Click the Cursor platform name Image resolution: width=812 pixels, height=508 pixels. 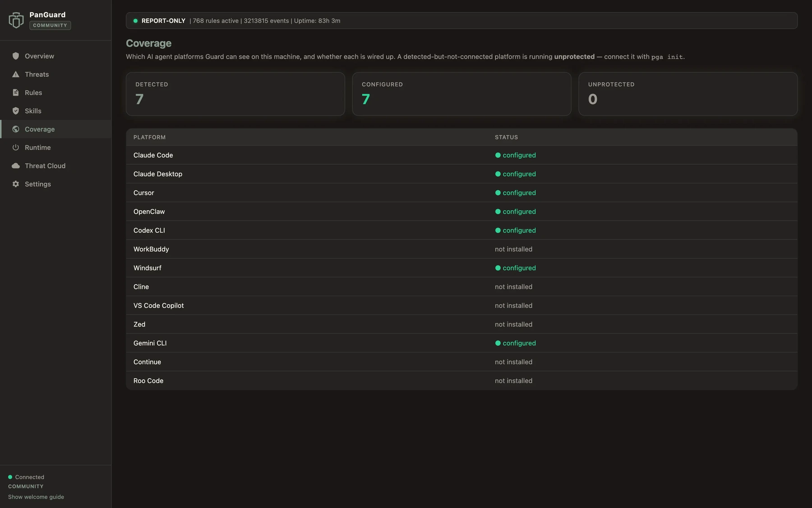click(x=144, y=193)
